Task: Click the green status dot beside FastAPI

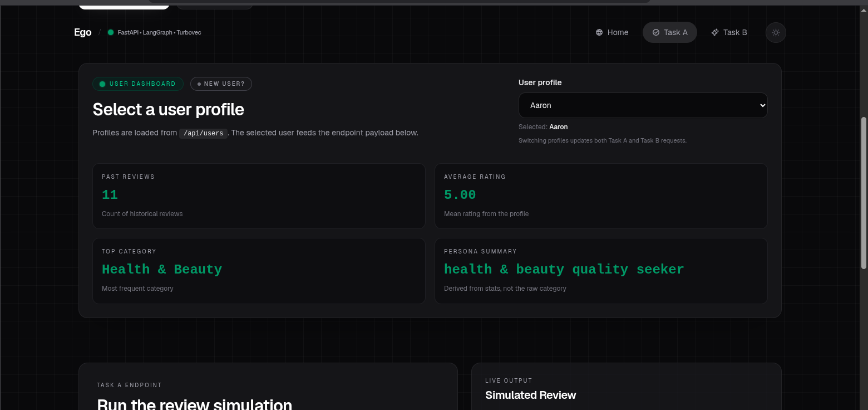Action: pyautogui.click(x=111, y=32)
